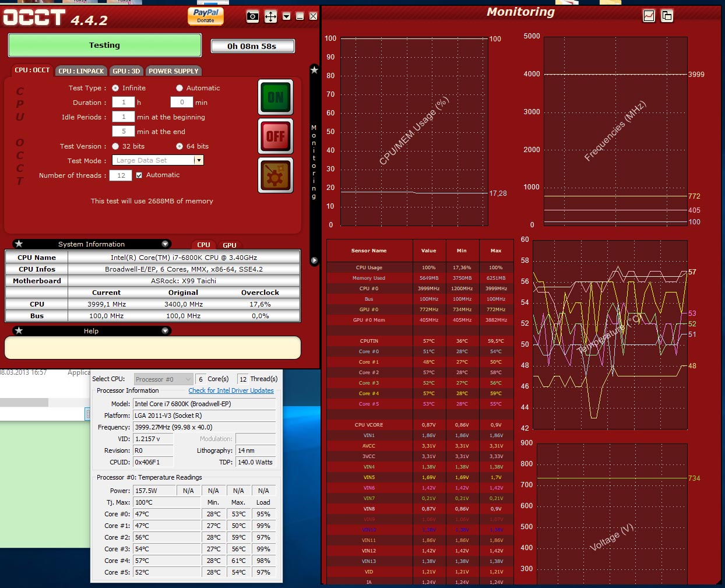This screenshot has width=725, height=588.
Task: Select the 32 bits test version
Action: 115,146
